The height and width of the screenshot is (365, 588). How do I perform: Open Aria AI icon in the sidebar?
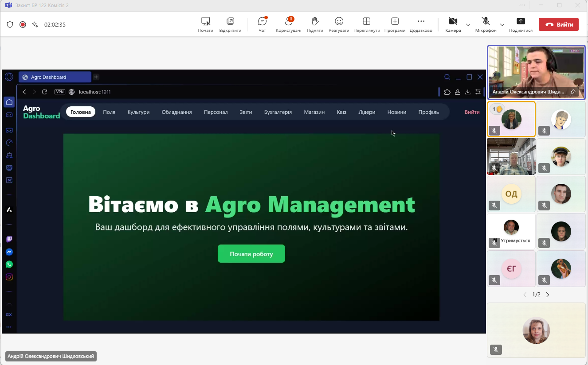click(x=9, y=210)
